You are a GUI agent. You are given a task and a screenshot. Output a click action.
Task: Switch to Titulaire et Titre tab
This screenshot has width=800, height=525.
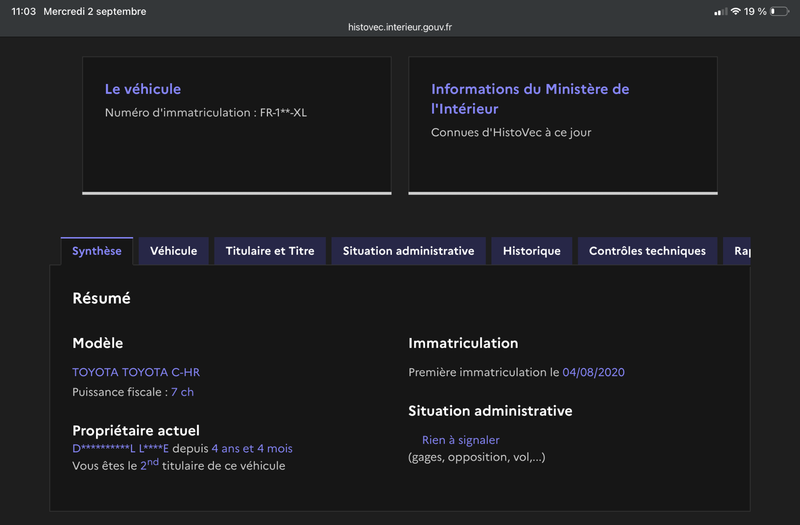tap(270, 251)
